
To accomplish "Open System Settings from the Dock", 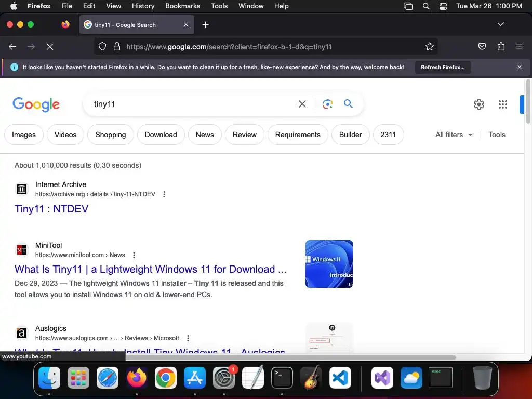I will tap(224, 377).
